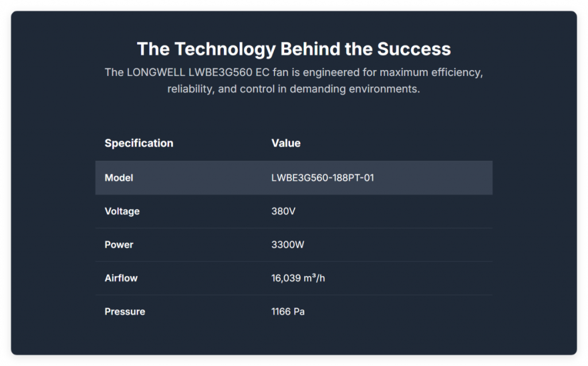Image resolution: width=588 pixels, height=366 pixels.
Task: Click 'maximum efficiency' in the description
Action: (x=431, y=73)
